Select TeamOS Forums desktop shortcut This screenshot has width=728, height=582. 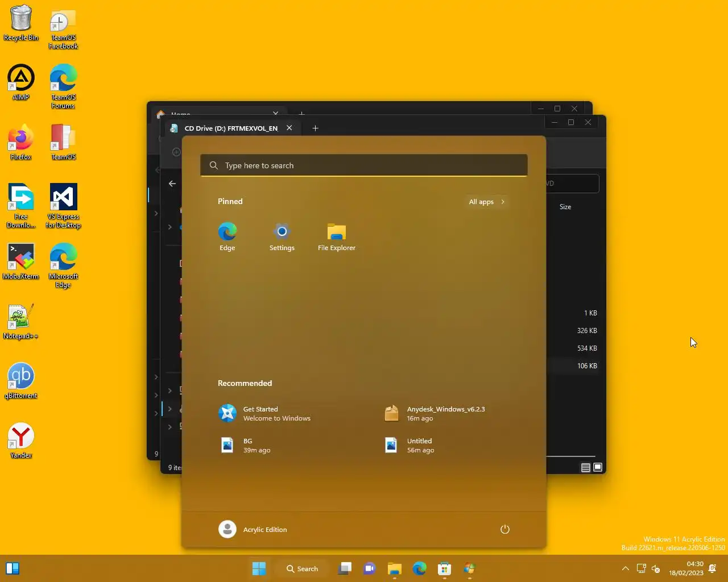click(x=63, y=86)
